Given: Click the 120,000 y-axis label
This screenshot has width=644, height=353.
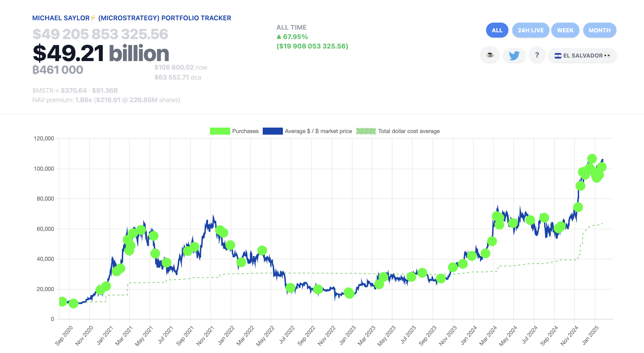Looking at the screenshot, I should 44,138.
